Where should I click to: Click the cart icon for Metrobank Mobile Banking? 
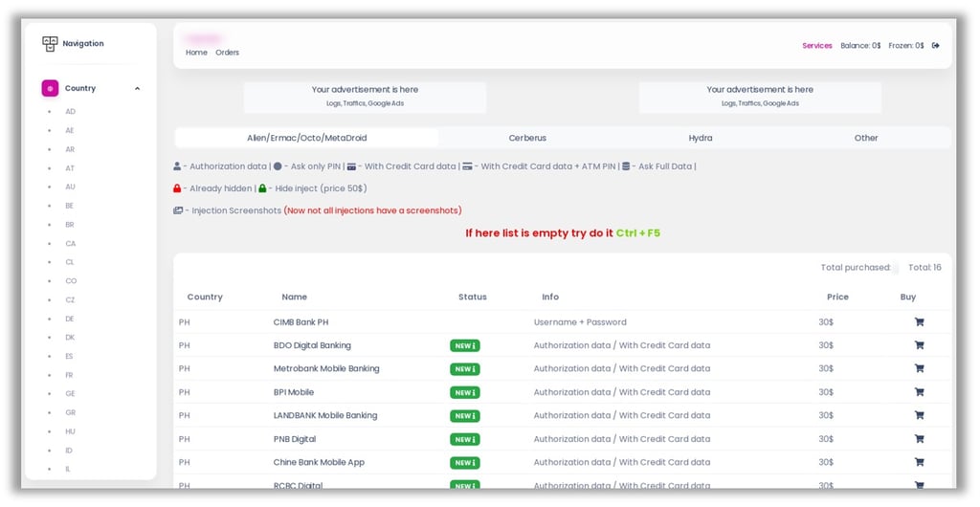click(919, 368)
